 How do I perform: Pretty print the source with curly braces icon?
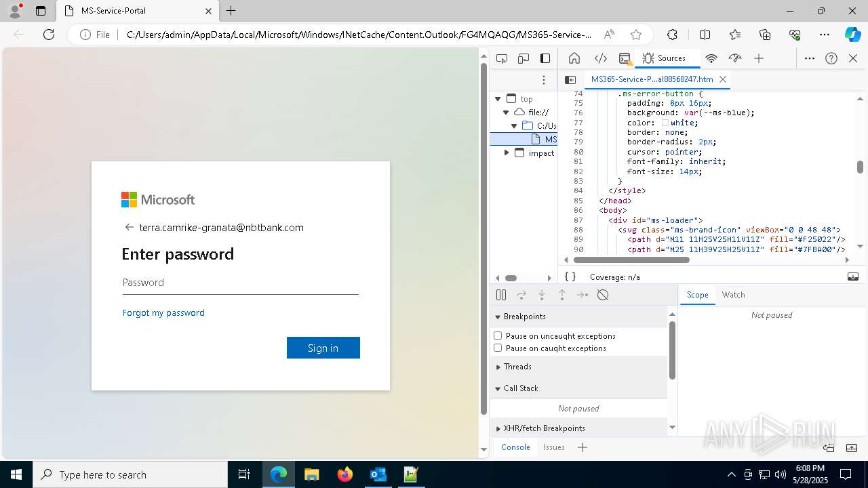click(570, 277)
